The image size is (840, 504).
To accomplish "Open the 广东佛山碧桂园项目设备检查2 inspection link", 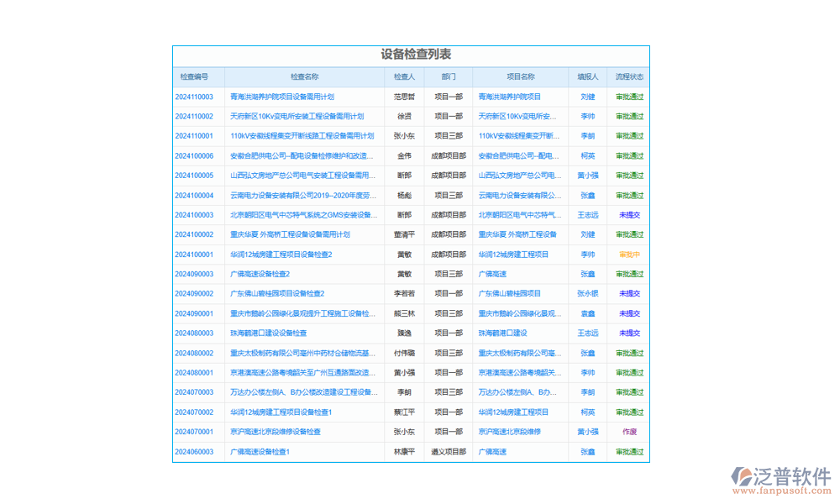I will click(x=277, y=293).
